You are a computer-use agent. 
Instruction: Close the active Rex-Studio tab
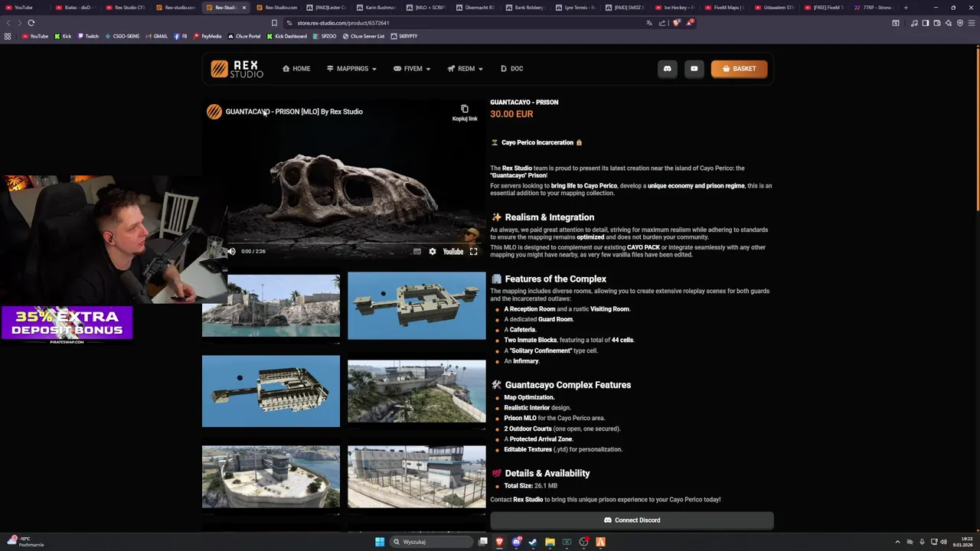pyautogui.click(x=244, y=8)
